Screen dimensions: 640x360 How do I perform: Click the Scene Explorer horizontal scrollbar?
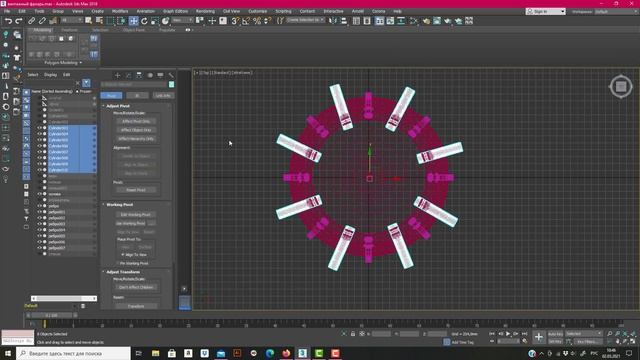[x=64, y=299]
